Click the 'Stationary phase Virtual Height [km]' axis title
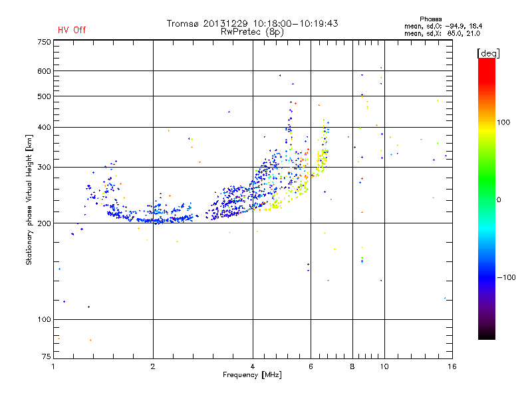Viewport: 532px width, 399px height. click(x=29, y=199)
